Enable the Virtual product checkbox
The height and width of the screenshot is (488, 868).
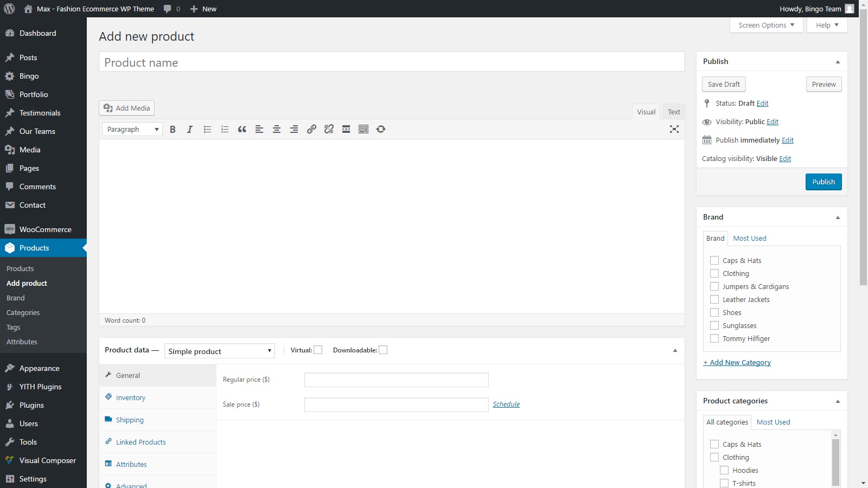318,350
